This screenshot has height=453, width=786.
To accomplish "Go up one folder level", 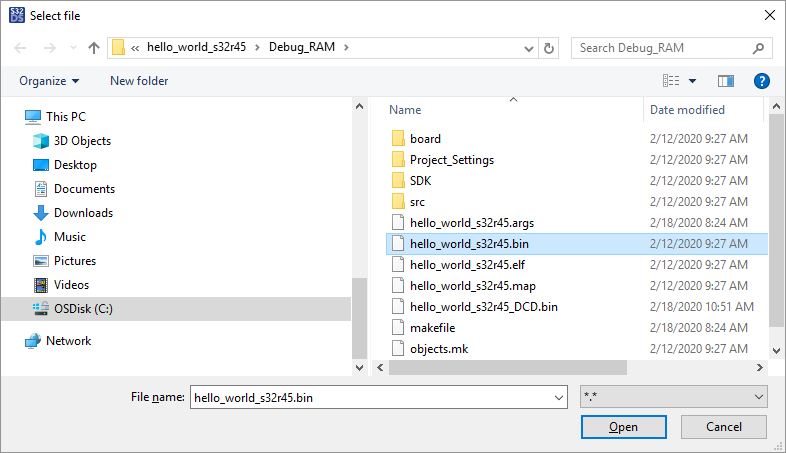I will 94,48.
